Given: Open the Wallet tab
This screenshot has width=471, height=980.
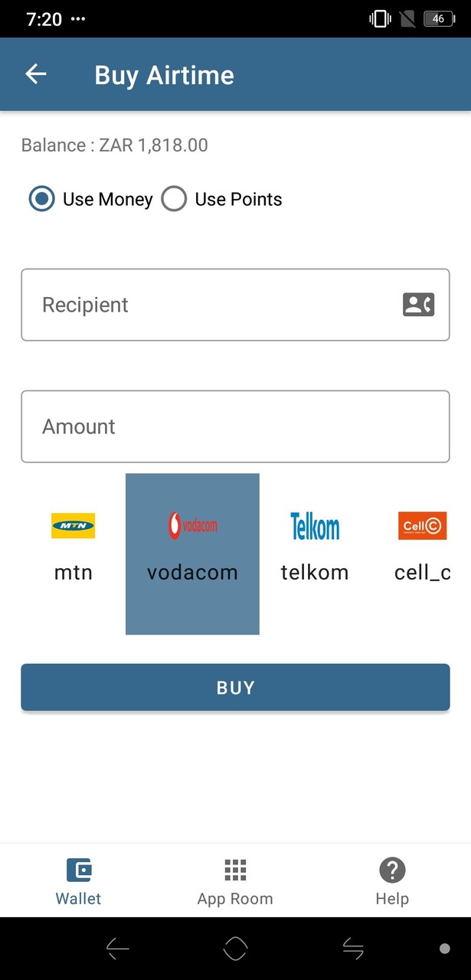Looking at the screenshot, I should (78, 882).
